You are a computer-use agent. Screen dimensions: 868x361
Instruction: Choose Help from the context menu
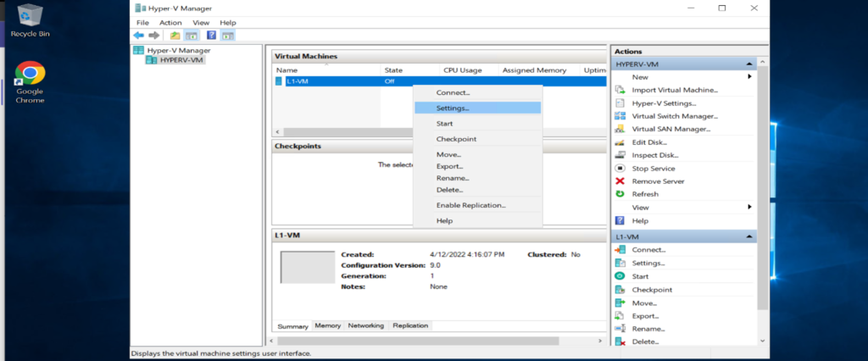478,220
